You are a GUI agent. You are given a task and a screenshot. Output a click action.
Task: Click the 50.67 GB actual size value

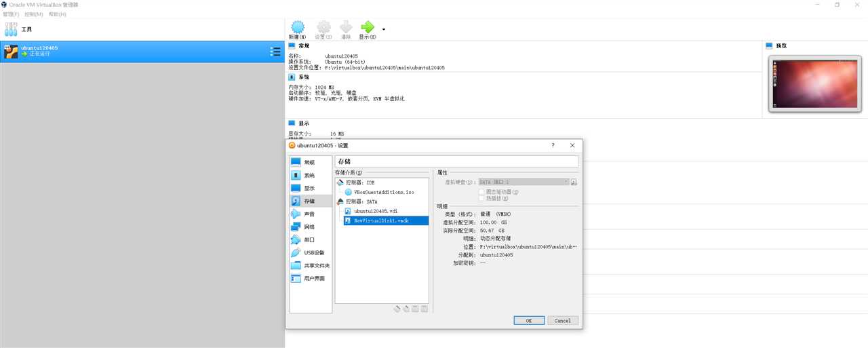click(493, 231)
